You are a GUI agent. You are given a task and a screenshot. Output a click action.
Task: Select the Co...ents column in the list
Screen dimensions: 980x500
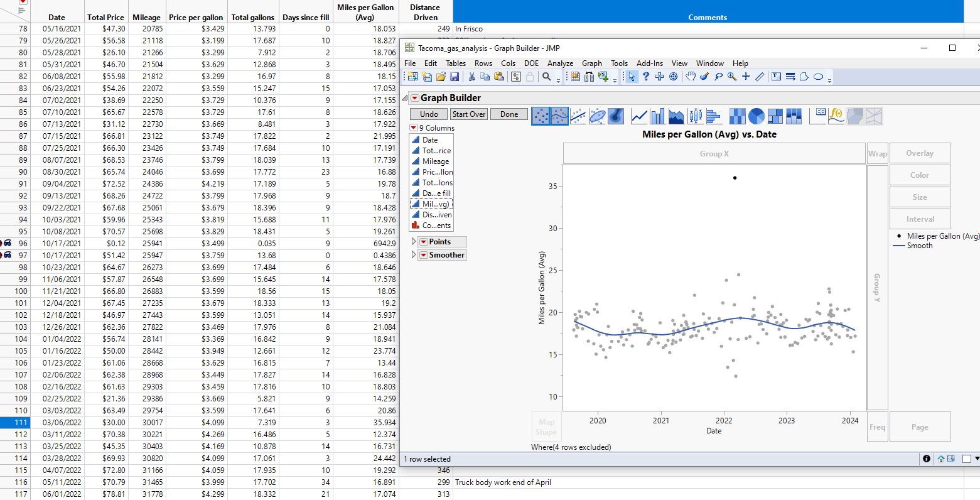pyautogui.click(x=431, y=226)
